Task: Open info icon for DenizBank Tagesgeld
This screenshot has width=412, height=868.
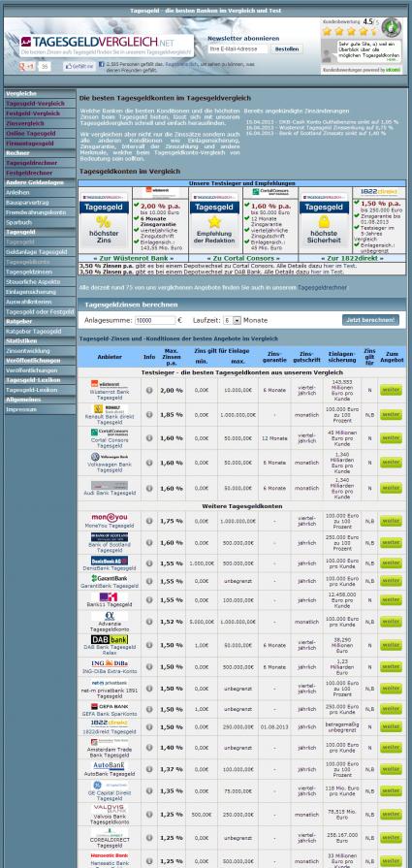Action: [148, 563]
